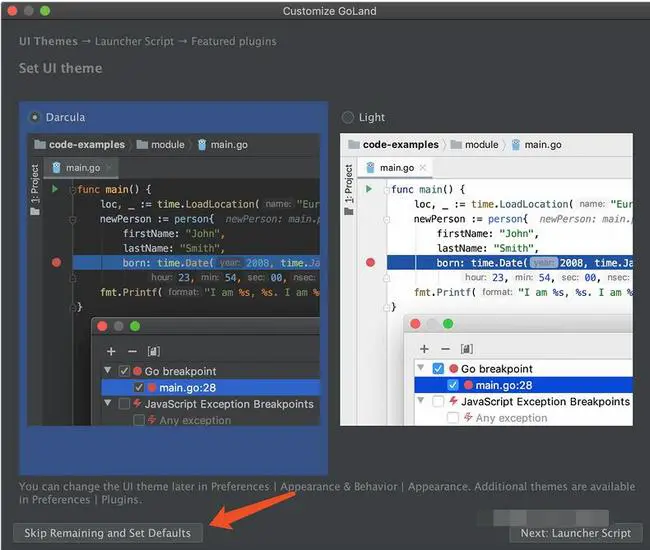Click the red breakpoint dot in Light preview
Viewport: 650px width, 550px height.
370,262
